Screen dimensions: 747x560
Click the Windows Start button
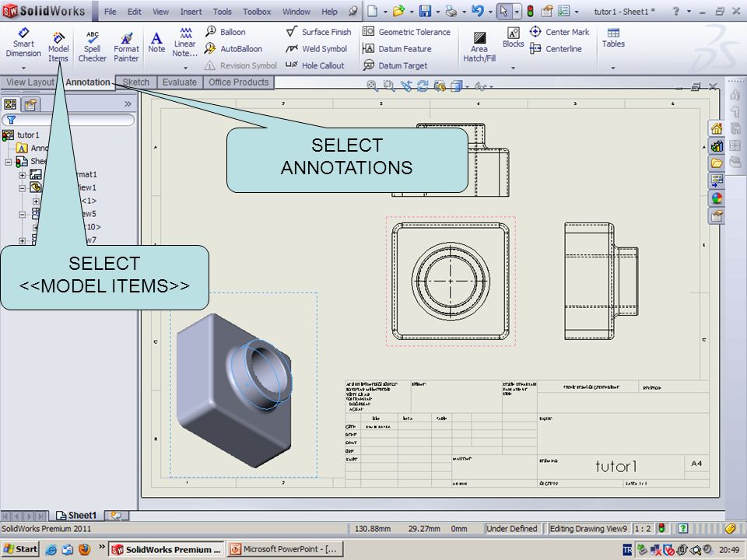pyautogui.click(x=20, y=549)
